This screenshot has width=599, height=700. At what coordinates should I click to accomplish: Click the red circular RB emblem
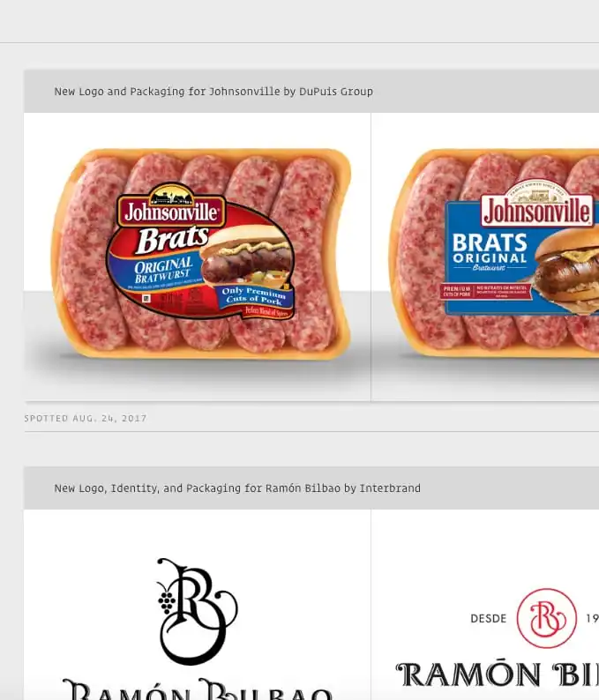click(x=546, y=618)
